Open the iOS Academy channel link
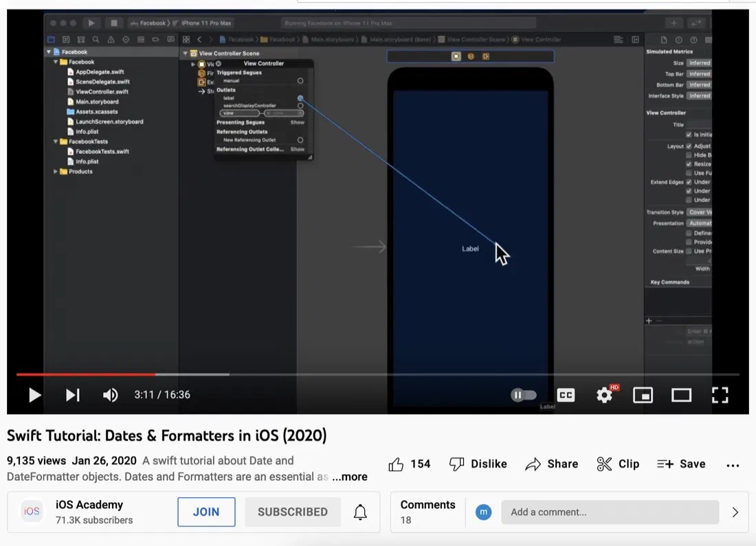 click(x=89, y=505)
